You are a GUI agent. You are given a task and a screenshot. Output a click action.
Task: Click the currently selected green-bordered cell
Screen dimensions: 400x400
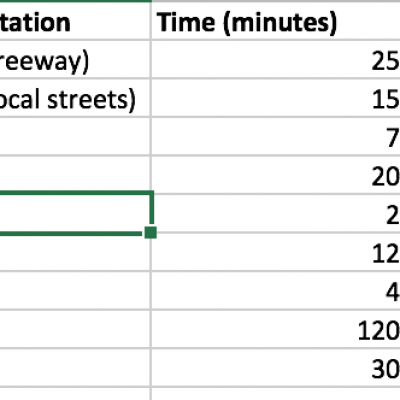tap(75, 213)
